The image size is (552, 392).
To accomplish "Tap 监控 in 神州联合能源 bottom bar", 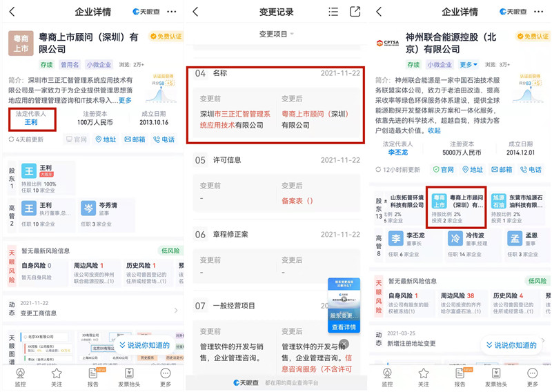I will point(387,378).
